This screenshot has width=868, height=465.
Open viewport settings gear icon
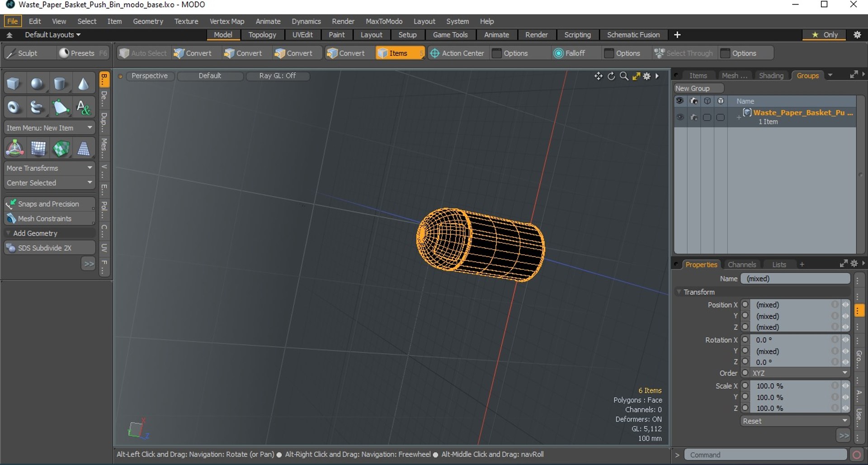[647, 76]
